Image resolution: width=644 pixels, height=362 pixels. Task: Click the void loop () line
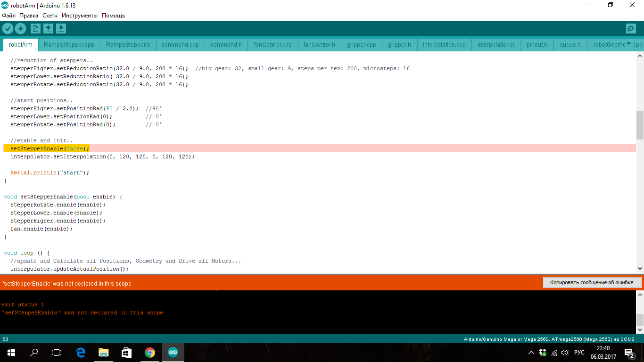26,253
